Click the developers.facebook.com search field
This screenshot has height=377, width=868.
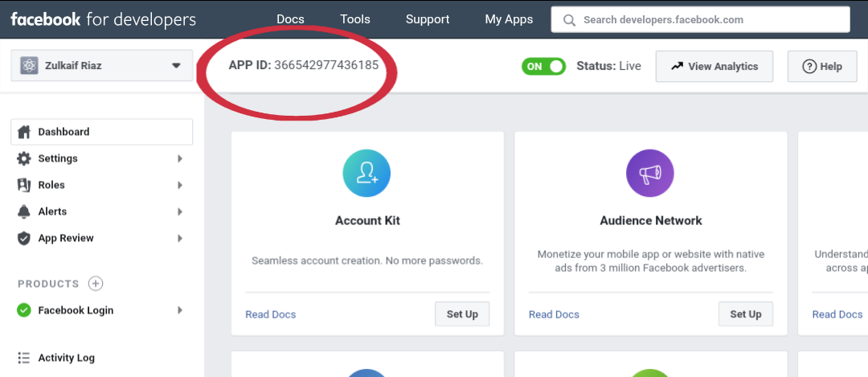point(707,19)
